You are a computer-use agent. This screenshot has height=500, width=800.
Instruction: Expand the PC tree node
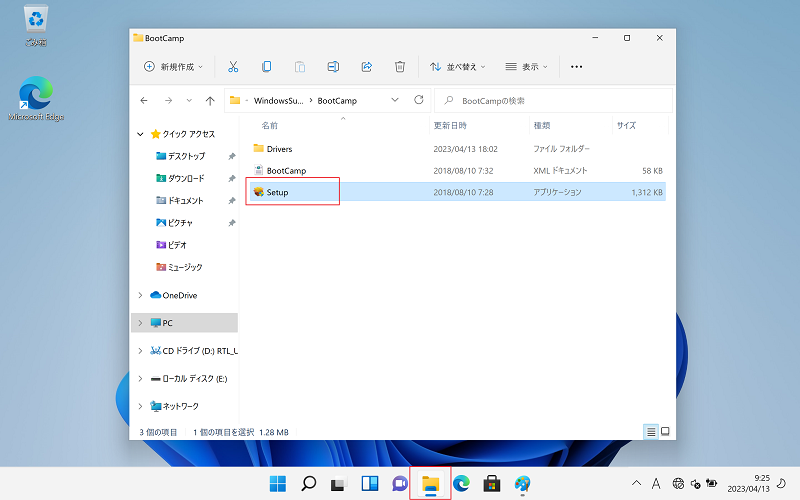tap(140, 323)
